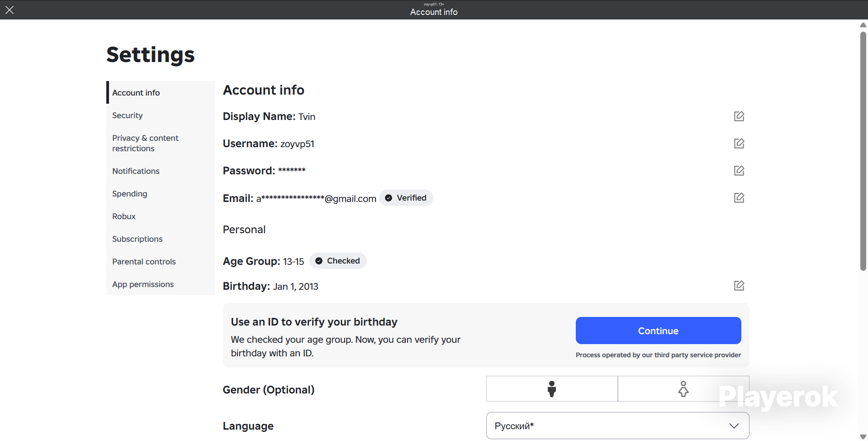Image resolution: width=868 pixels, height=441 pixels.
Task: Click the birthday value Jan 1, 2013
Action: point(295,287)
